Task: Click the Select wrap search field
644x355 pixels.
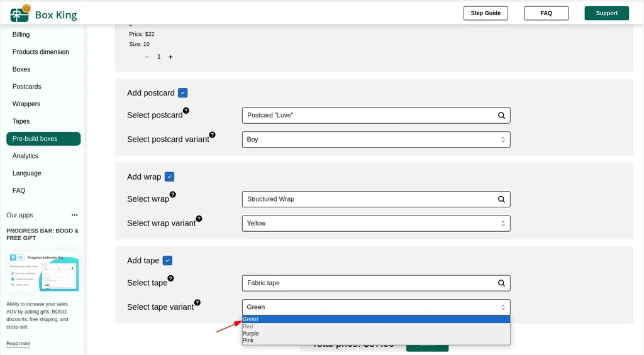Action: (x=376, y=199)
